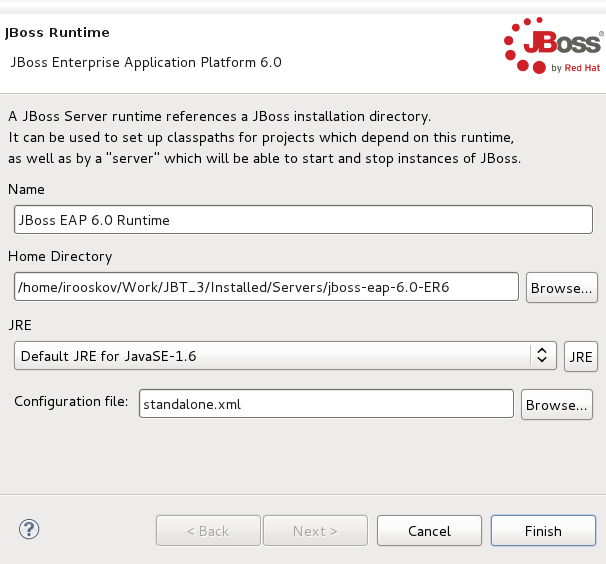The width and height of the screenshot is (606, 564).
Task: Focus the Home Directory path field
Action: tap(266, 286)
